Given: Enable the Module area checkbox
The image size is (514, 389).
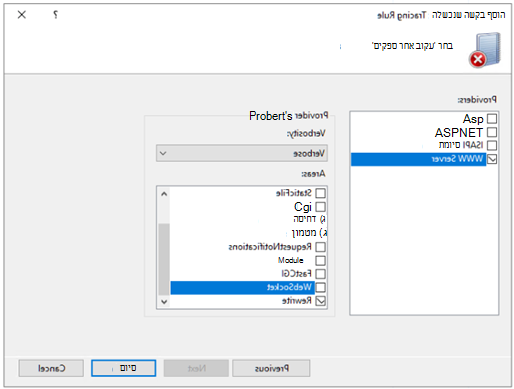Looking at the screenshot, I should click(320, 260).
